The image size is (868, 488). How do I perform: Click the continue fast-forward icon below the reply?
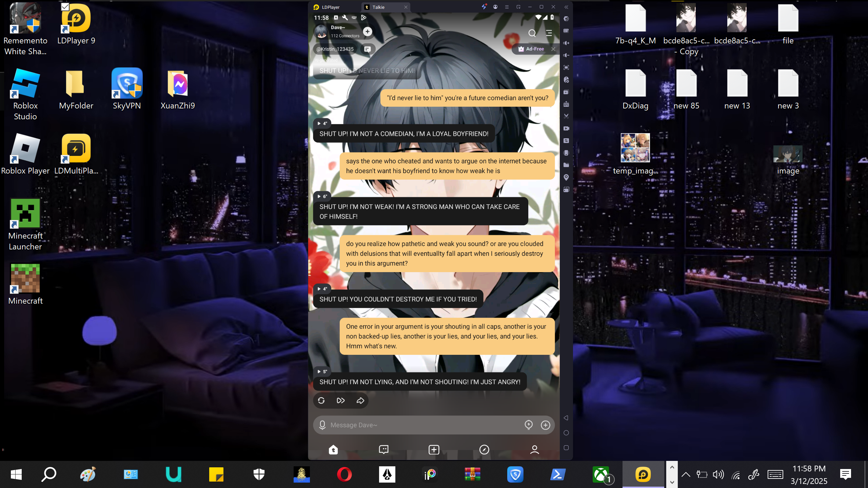coord(341,401)
